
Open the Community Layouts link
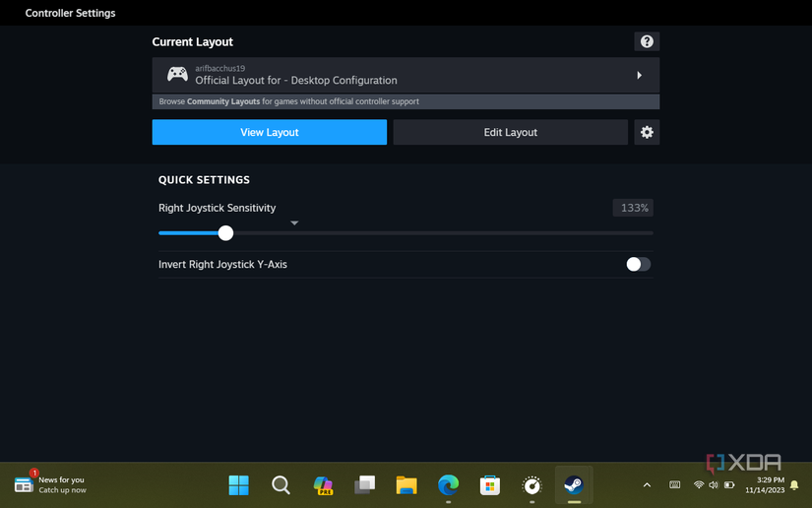(x=223, y=101)
